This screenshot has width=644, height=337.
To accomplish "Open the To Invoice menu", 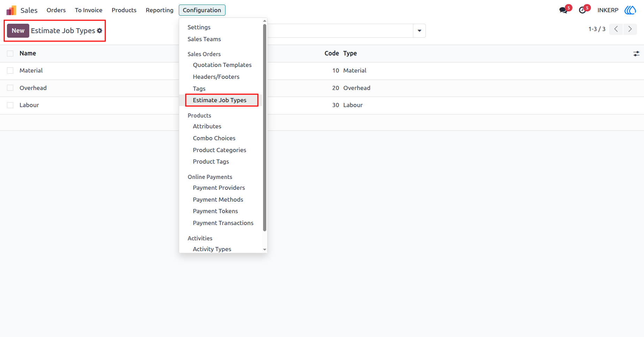I will point(89,10).
